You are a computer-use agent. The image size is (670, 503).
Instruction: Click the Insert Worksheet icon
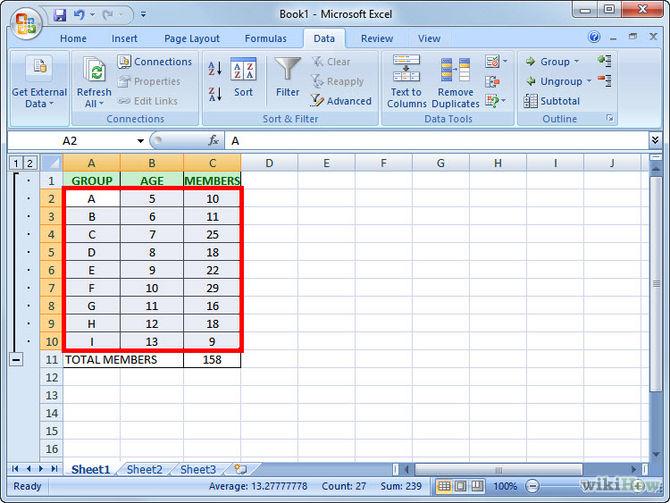tap(241, 469)
